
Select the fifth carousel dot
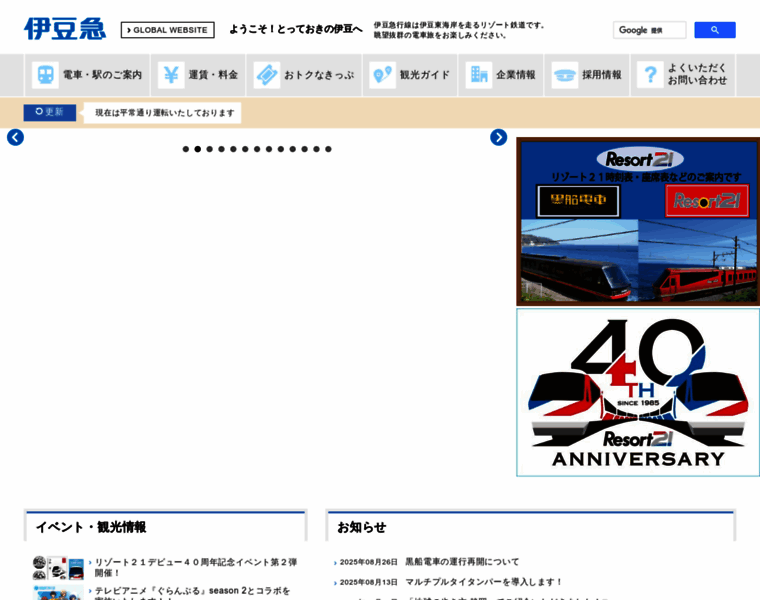233,149
